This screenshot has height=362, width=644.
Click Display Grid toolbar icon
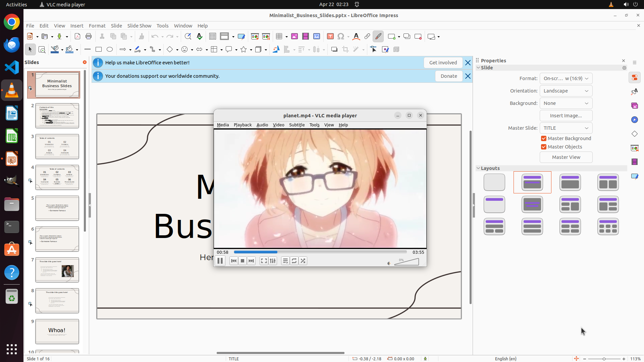212,37
